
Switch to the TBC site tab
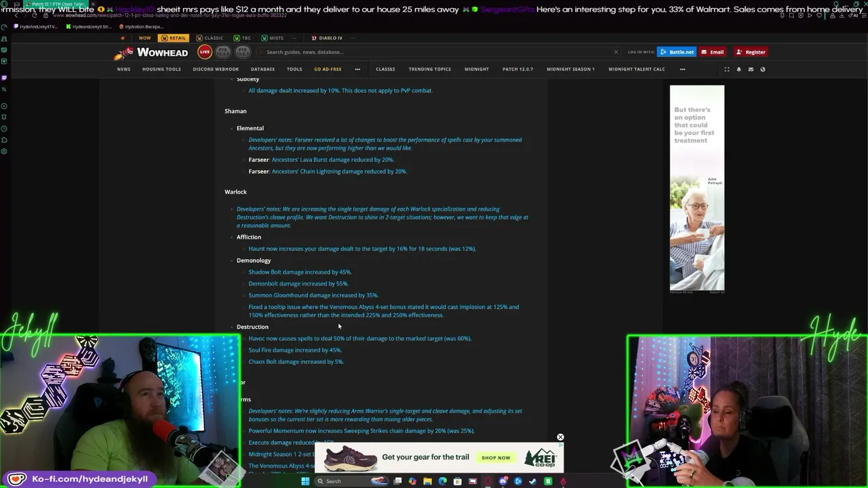[x=242, y=38]
